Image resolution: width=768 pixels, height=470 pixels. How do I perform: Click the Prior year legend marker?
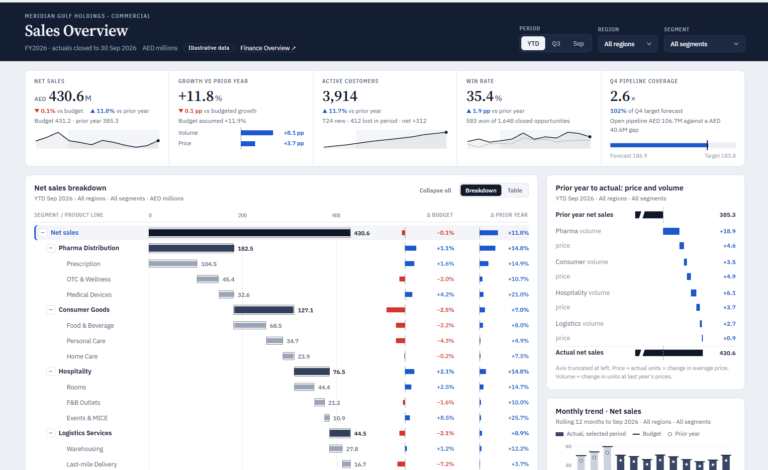pyautogui.click(x=670, y=434)
